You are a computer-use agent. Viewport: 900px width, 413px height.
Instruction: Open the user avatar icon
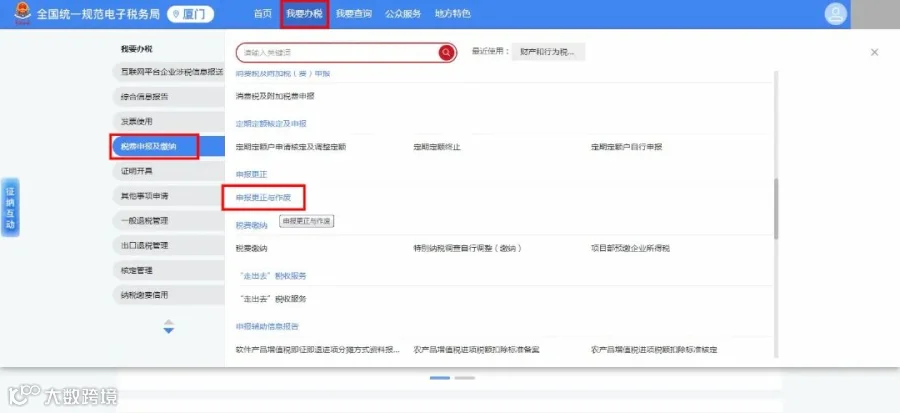point(836,14)
